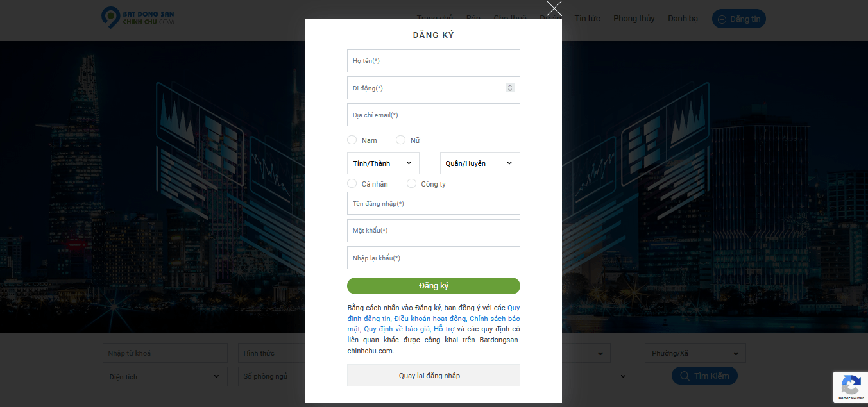Focus the Mật khẩu field

click(434, 231)
